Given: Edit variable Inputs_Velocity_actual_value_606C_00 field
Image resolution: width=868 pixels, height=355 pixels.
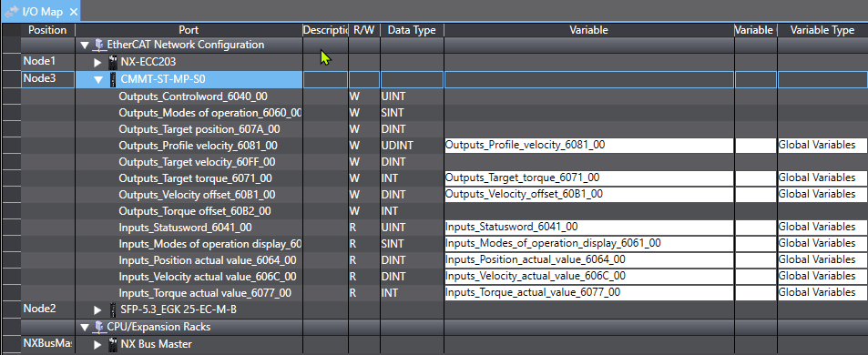Looking at the screenshot, I should [589, 277].
